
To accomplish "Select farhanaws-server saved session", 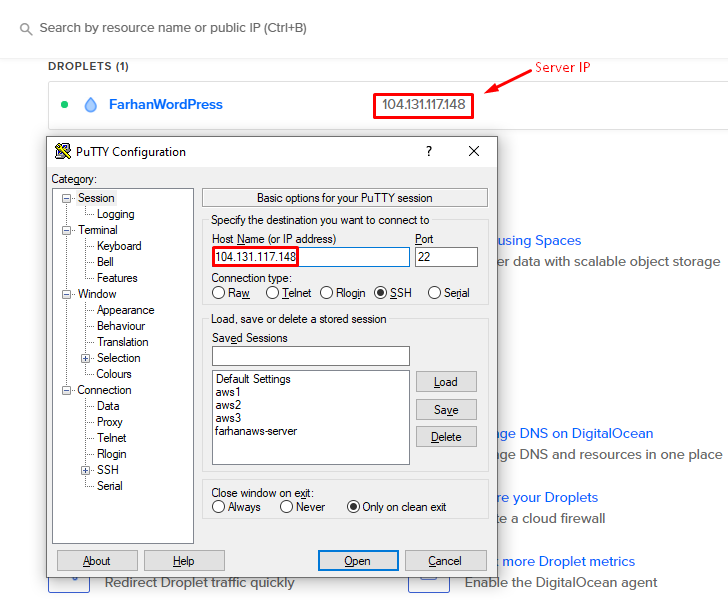I will [x=256, y=431].
